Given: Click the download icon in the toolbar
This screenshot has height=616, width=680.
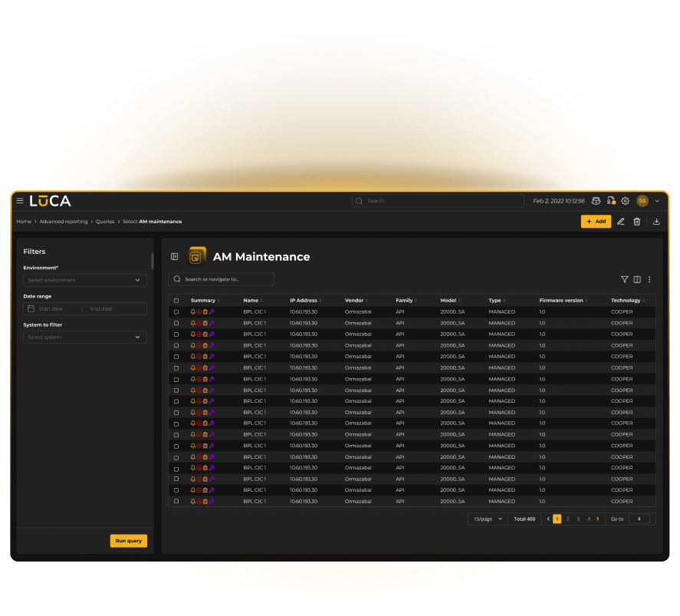Looking at the screenshot, I should click(x=656, y=222).
